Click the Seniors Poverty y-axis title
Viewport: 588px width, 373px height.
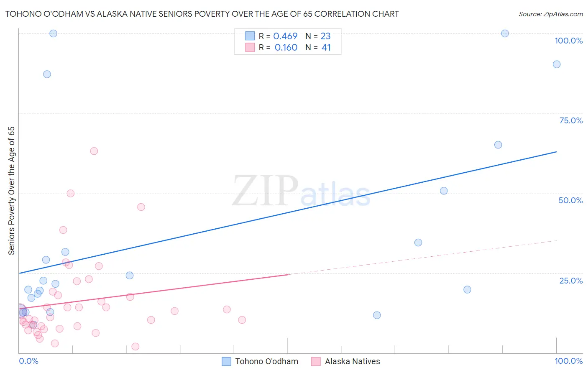(x=11, y=190)
